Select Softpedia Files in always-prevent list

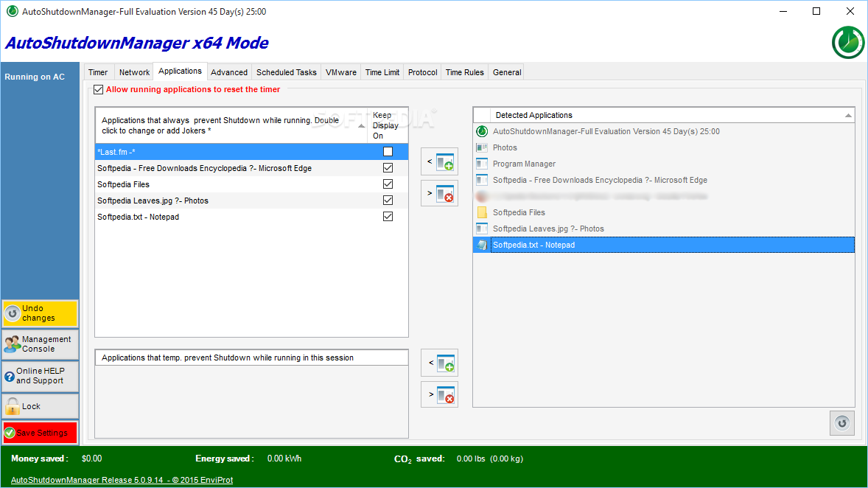point(251,184)
